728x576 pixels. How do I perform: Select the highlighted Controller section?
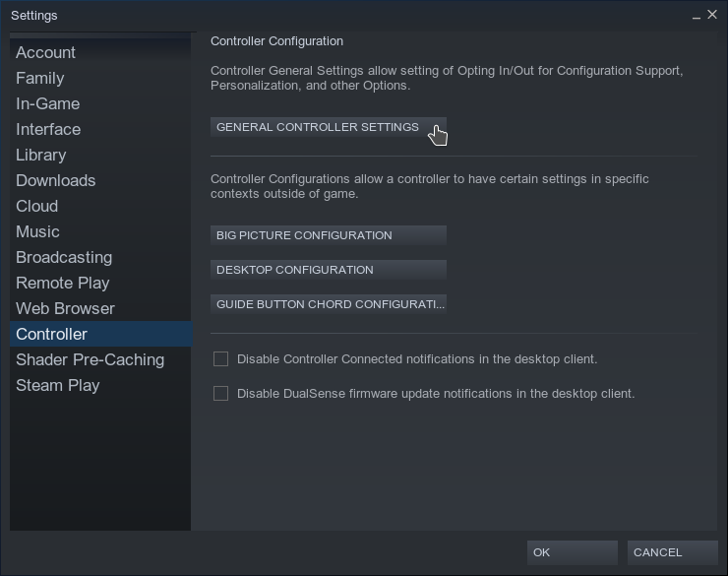[x=100, y=334]
